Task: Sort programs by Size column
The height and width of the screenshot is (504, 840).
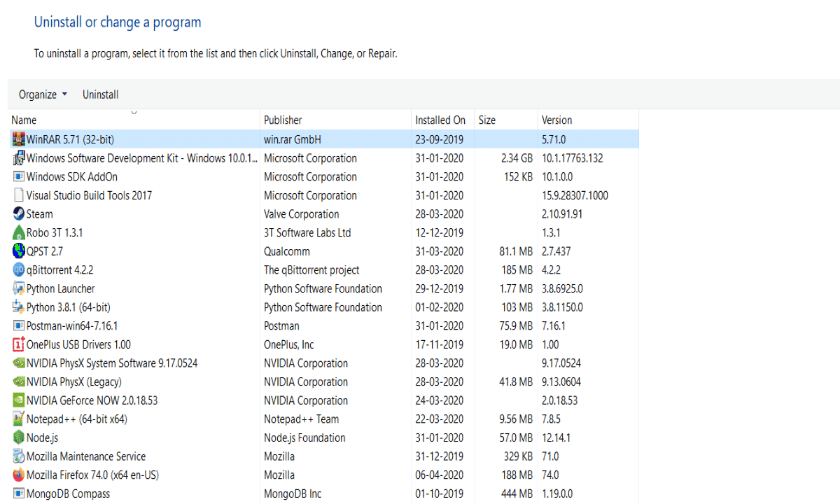Action: coord(487,120)
